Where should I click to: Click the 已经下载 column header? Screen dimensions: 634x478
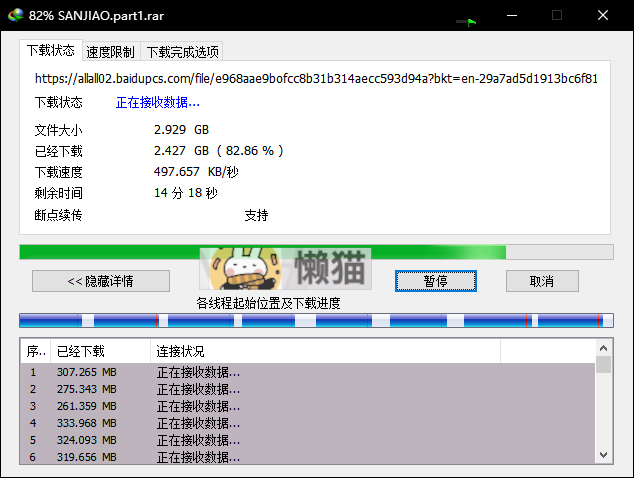coord(100,352)
